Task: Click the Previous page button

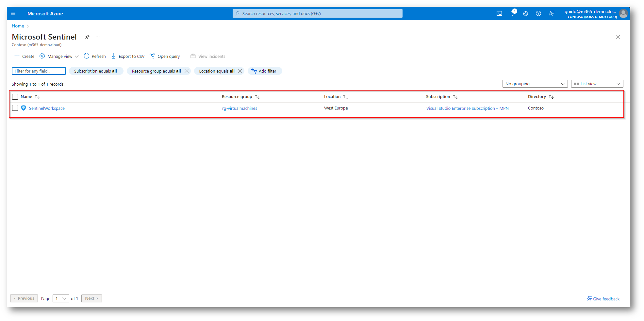Action: (x=24, y=298)
